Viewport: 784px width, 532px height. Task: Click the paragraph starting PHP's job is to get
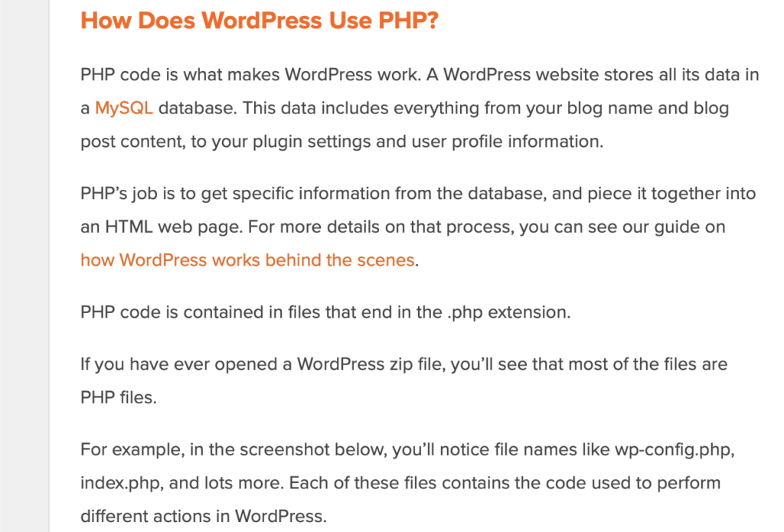pos(418,227)
